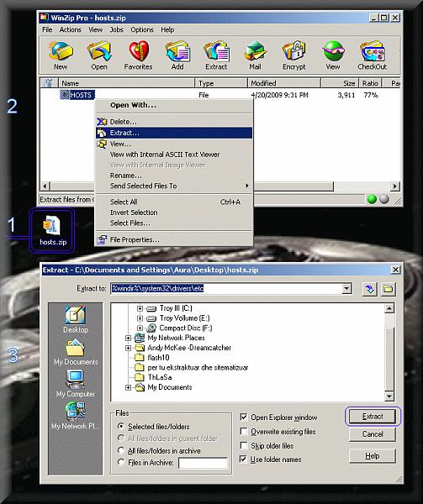The image size is (423, 504).
Task: Expand My Network Places tree node
Action: pyautogui.click(x=128, y=338)
